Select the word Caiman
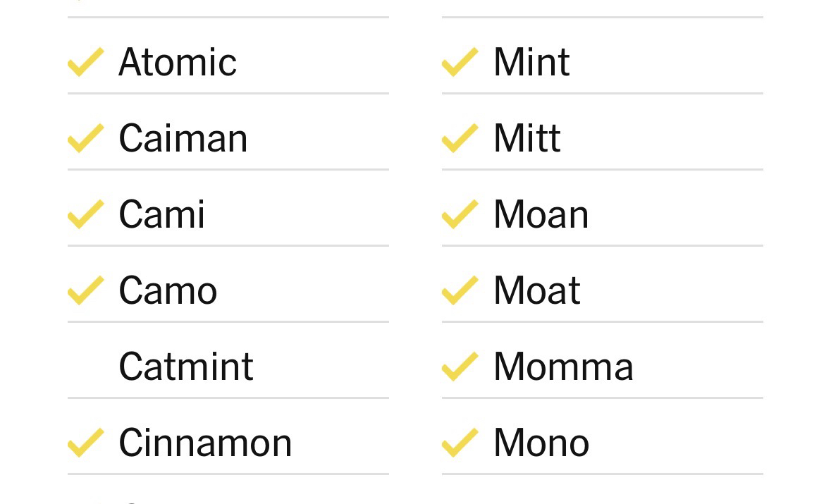This screenshot has height=504, width=831. click(x=183, y=138)
